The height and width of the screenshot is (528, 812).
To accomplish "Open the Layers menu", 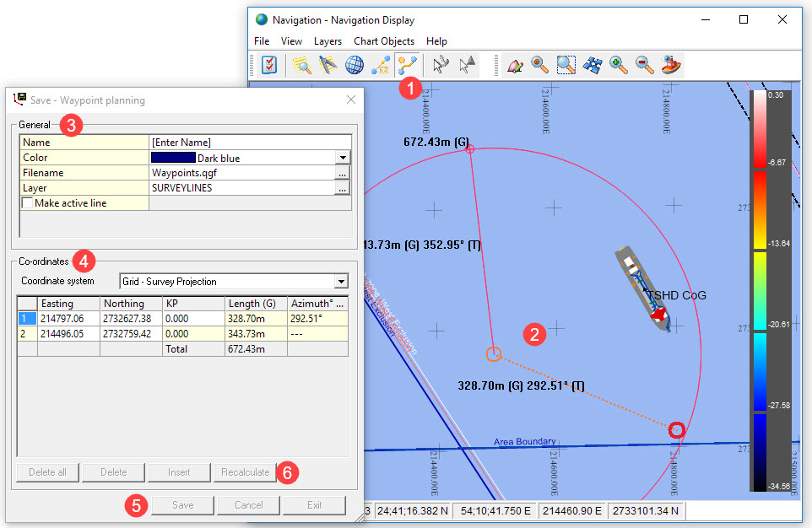I will [328, 40].
